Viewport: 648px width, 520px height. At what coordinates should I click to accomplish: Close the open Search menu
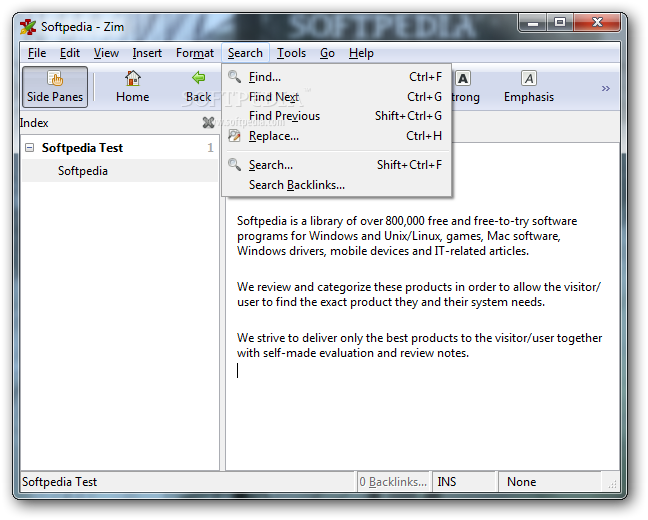tap(245, 53)
